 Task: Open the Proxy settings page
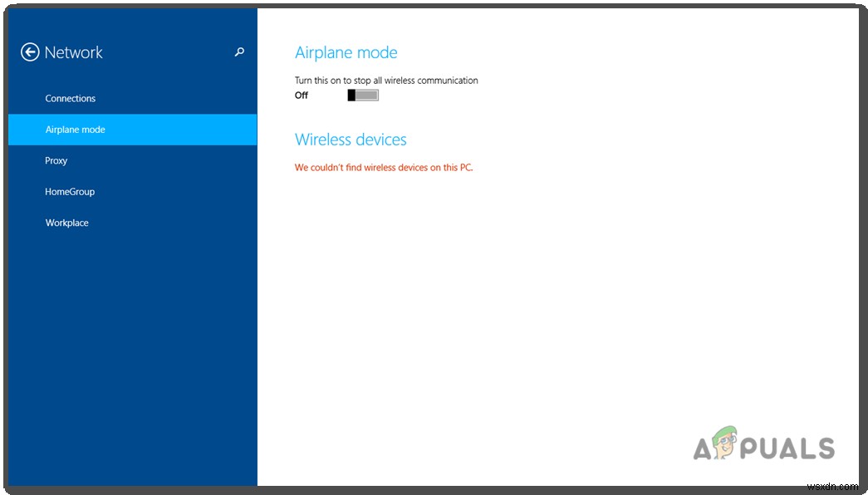pyautogui.click(x=133, y=160)
